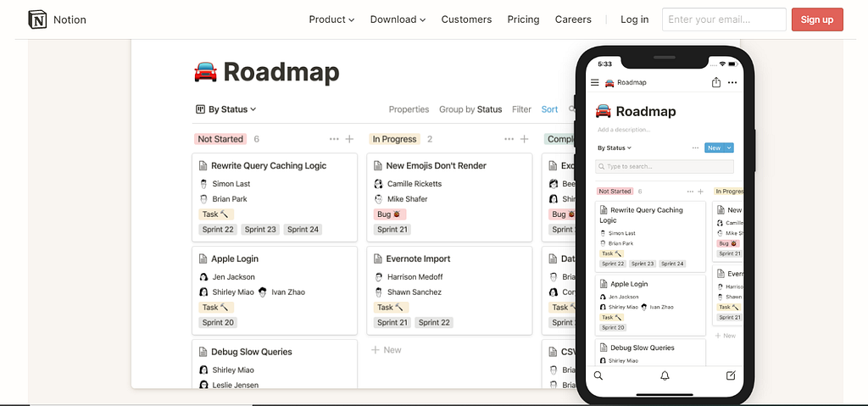Open Properties in the Roadmap toolbar

pos(409,109)
